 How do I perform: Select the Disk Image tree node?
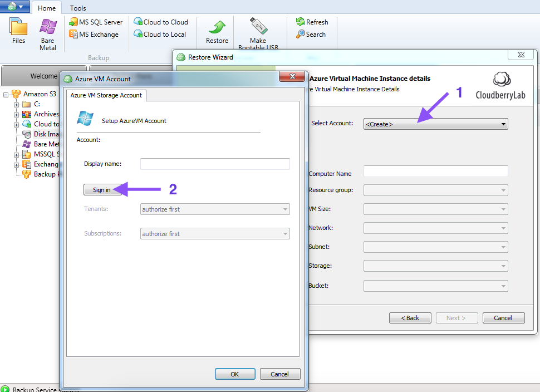(41, 134)
